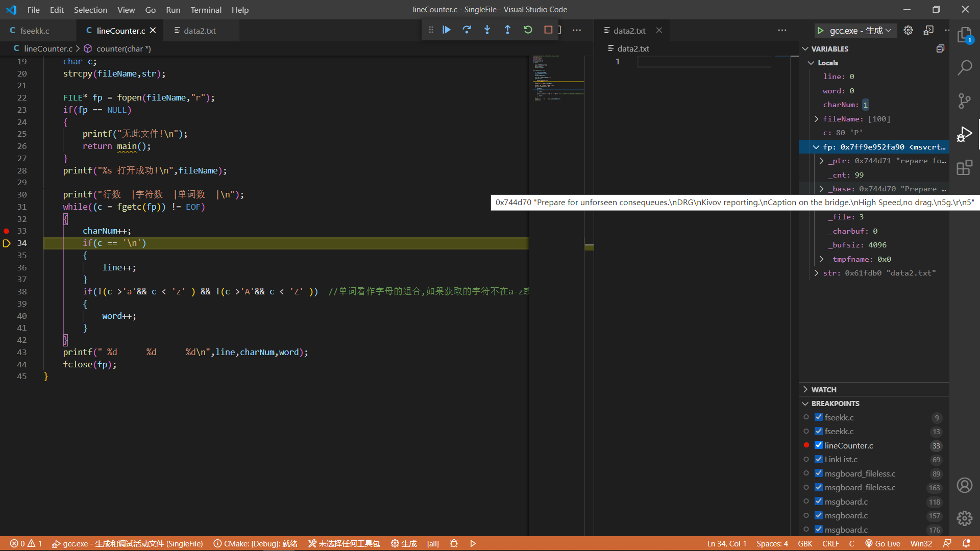Collapse the Locals scope
This screenshot has width=980, height=551.
click(x=811, y=63)
